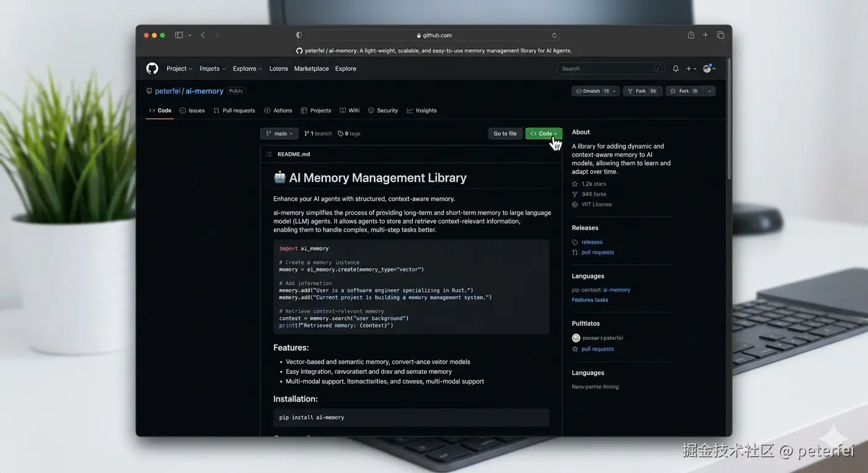Click the ai-memory repository name link
The height and width of the screenshot is (473, 868).
coord(205,91)
